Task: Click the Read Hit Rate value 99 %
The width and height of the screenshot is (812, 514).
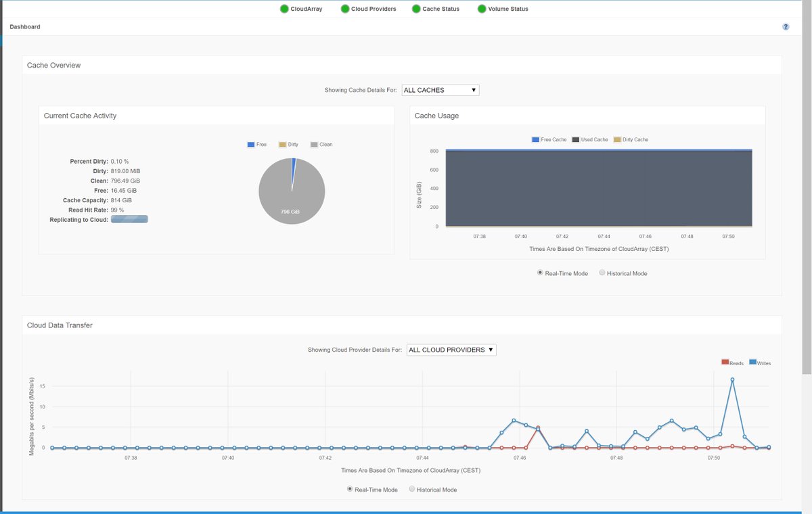Action: [x=118, y=210]
